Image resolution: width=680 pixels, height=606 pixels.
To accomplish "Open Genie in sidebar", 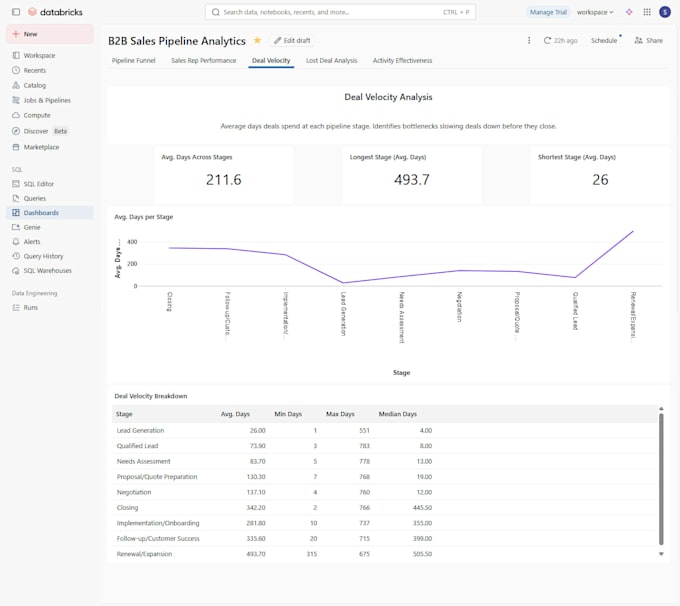I will point(49,227).
